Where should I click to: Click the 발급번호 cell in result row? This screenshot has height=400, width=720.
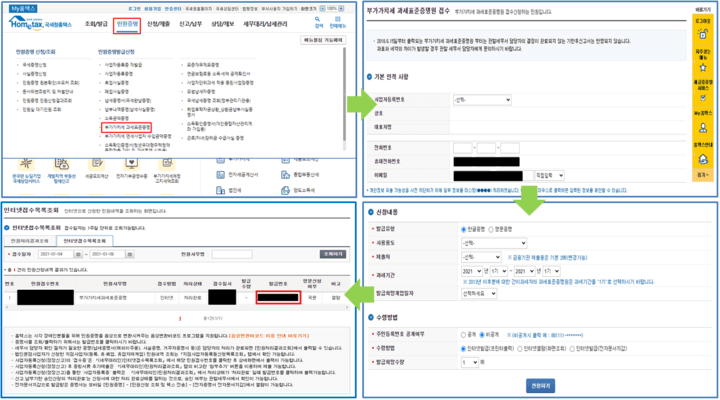[278, 298]
